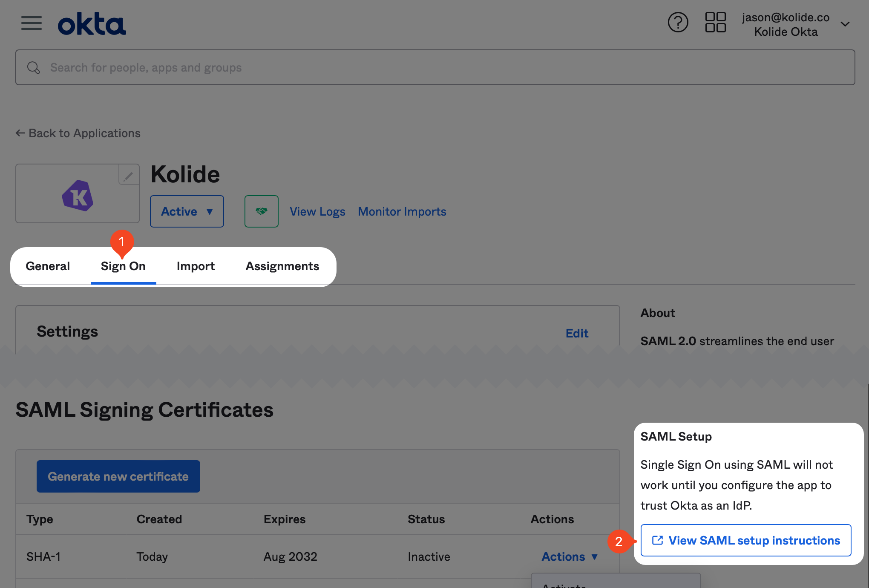Click the Aug 2032 expiry cell

(291, 556)
